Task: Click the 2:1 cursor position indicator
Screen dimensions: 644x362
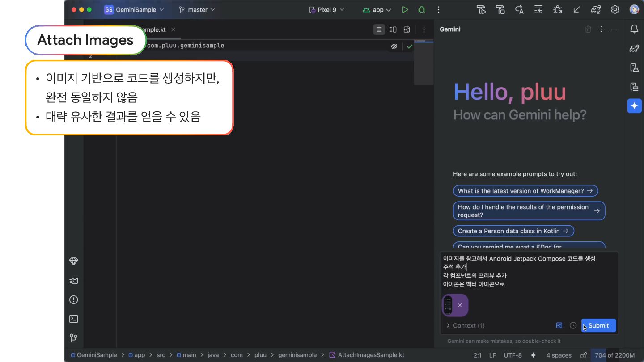Action: pyautogui.click(x=477, y=355)
